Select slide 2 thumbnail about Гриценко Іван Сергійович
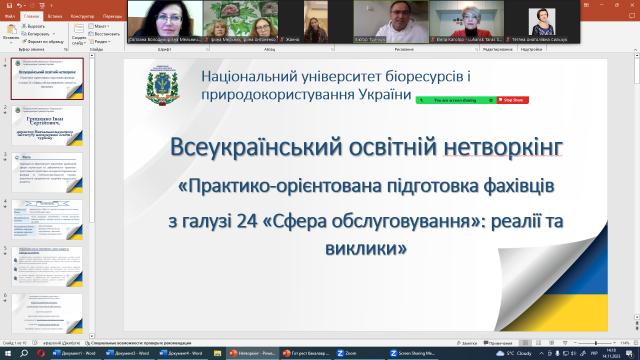 (47, 126)
